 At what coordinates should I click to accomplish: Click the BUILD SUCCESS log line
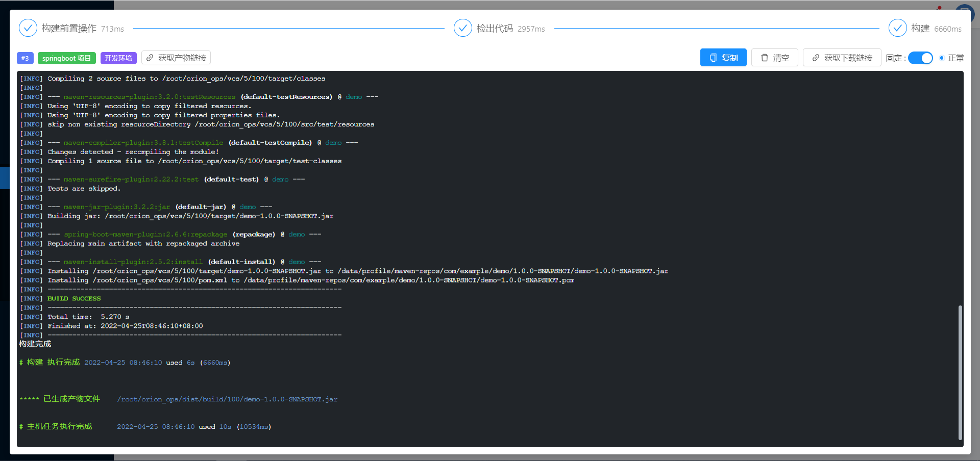(x=60, y=299)
